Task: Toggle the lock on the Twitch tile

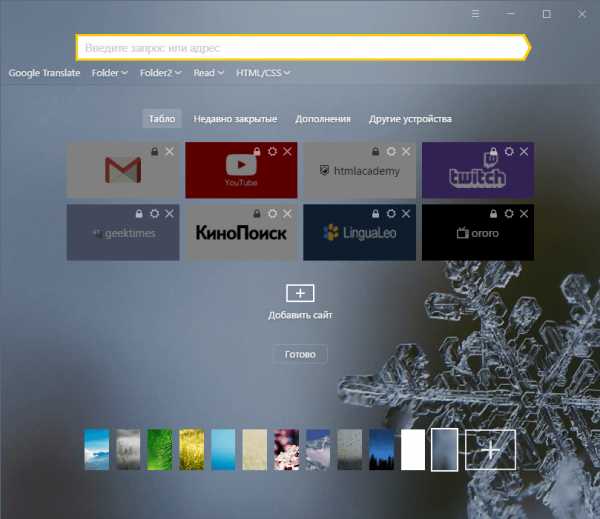Action: pos(493,151)
